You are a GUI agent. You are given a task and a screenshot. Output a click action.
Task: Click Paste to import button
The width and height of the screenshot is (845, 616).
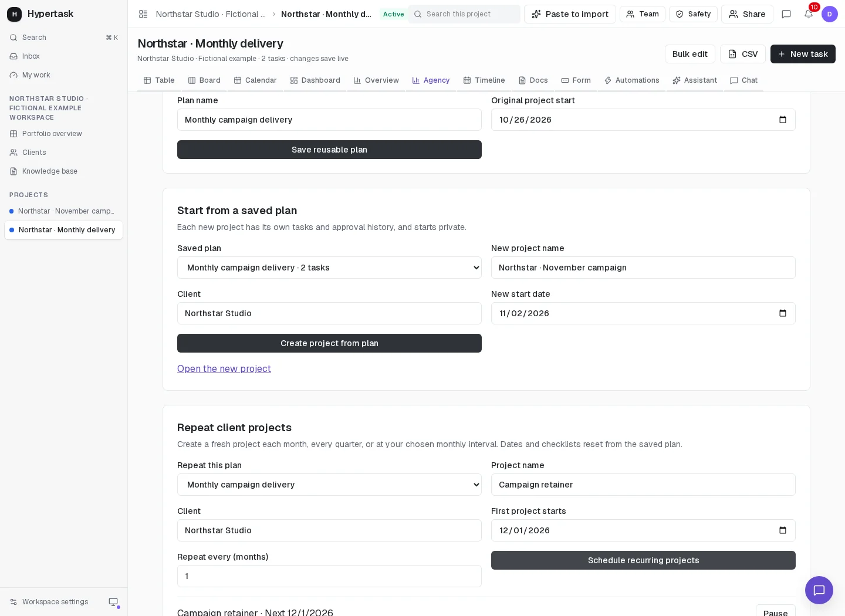[x=570, y=14]
